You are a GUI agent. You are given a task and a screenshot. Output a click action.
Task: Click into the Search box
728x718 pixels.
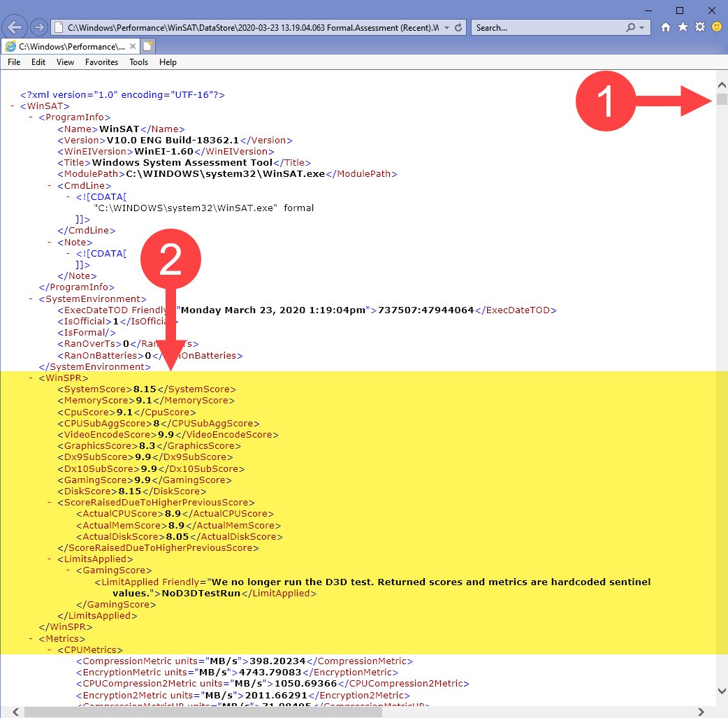[x=548, y=28]
